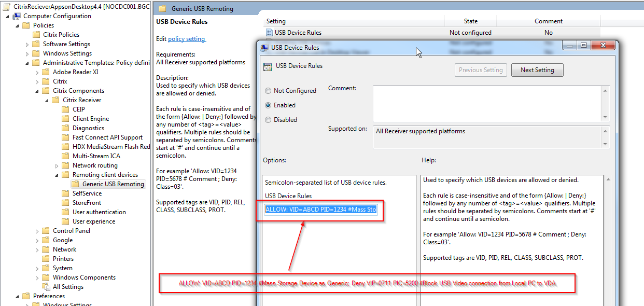Select the CEIP folder icon
The height and width of the screenshot is (306, 644).
pos(65,109)
